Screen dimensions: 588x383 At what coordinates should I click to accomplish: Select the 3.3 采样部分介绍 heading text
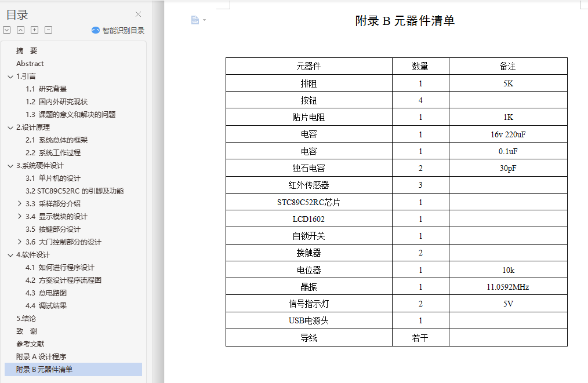coord(53,203)
